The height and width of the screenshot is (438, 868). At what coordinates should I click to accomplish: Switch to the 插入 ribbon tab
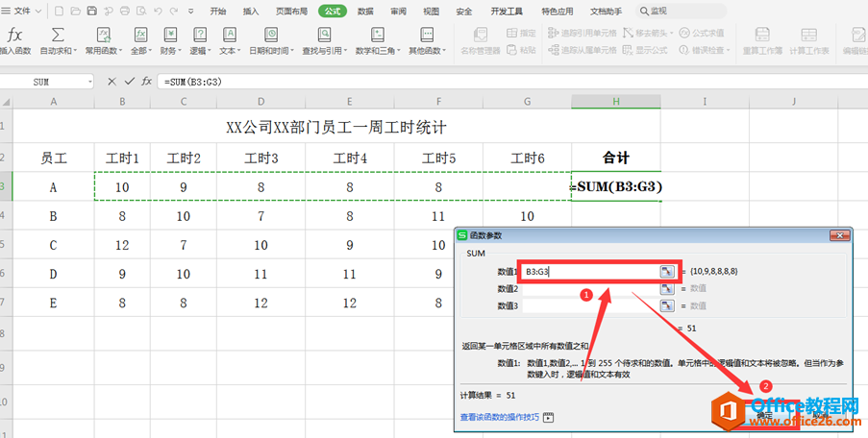(x=251, y=12)
